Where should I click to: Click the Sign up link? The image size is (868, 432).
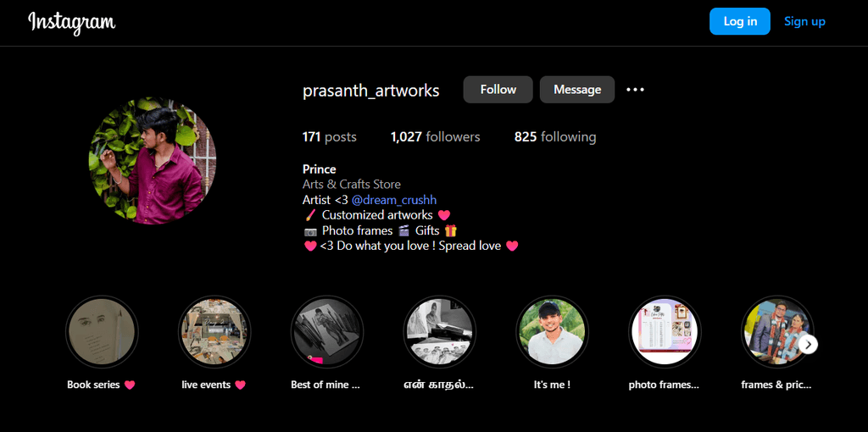click(x=804, y=21)
